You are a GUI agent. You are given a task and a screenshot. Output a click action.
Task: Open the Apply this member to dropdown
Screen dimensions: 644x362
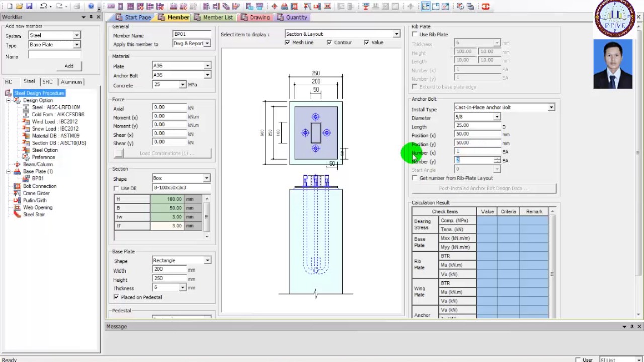click(x=207, y=43)
